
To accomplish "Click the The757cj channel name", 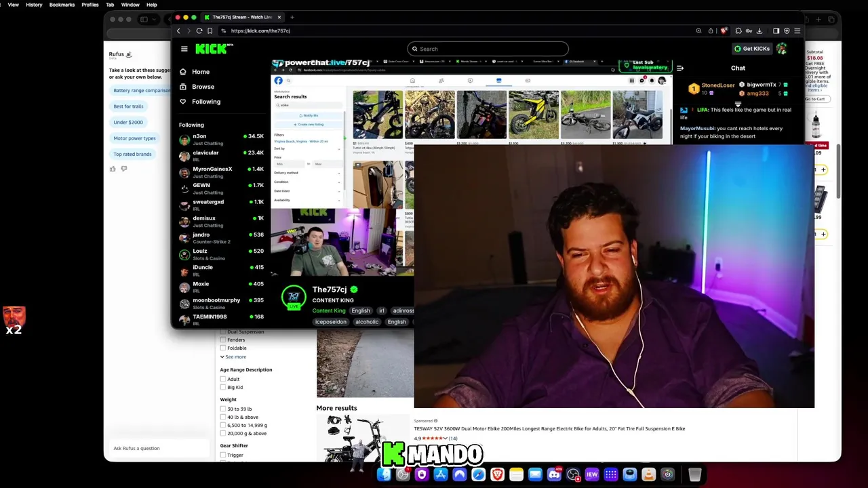I will coord(330,289).
